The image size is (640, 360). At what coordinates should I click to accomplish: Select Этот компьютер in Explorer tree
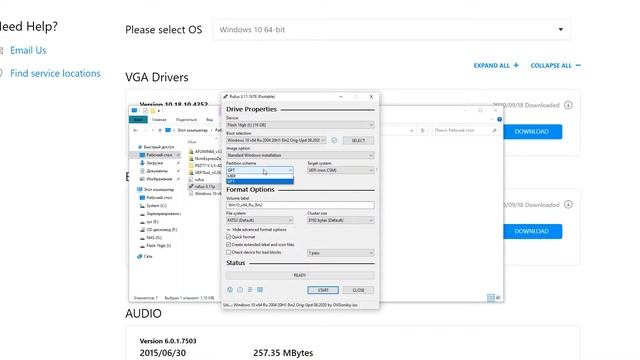155,189
